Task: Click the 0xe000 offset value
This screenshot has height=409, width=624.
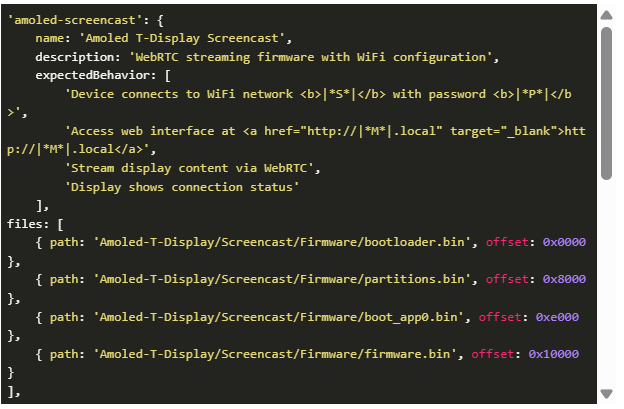Action: click(x=557, y=317)
